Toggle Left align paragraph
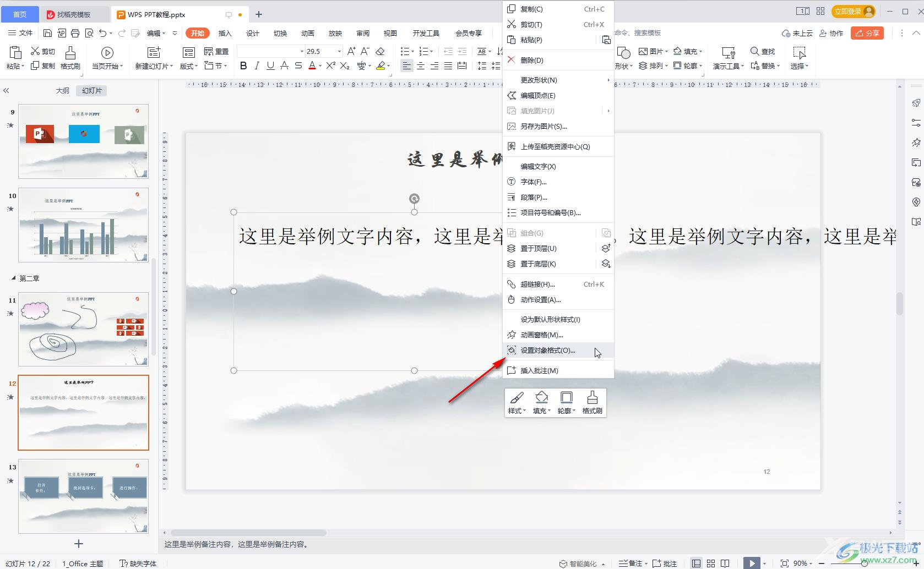 pos(406,66)
